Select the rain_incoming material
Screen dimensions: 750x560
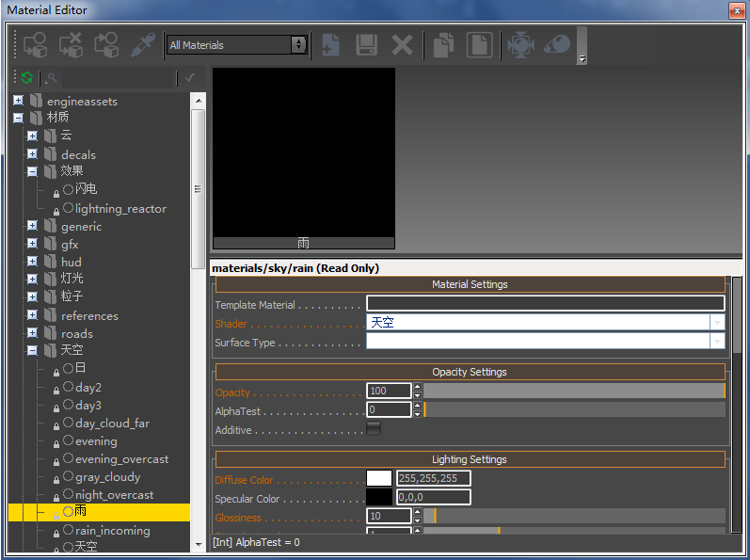pos(112,530)
